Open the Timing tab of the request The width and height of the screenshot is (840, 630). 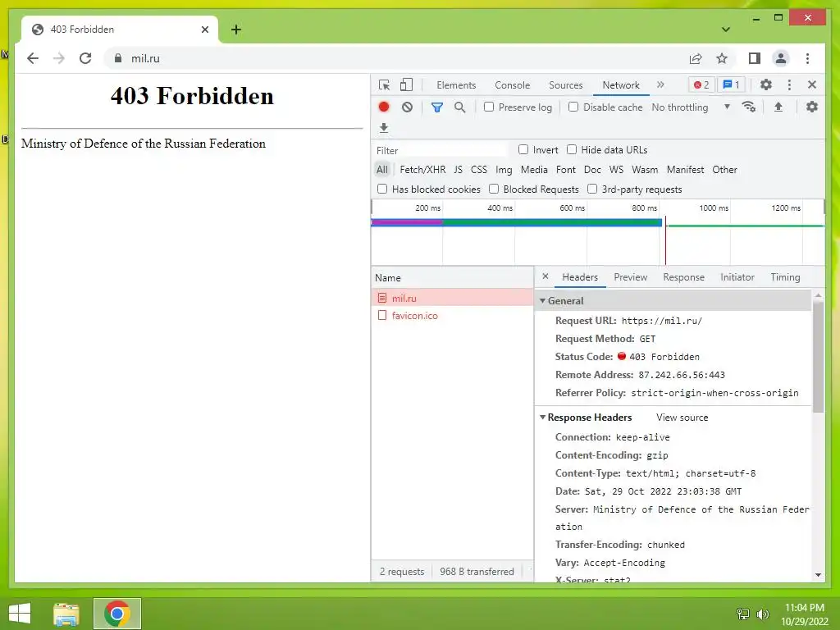click(785, 277)
